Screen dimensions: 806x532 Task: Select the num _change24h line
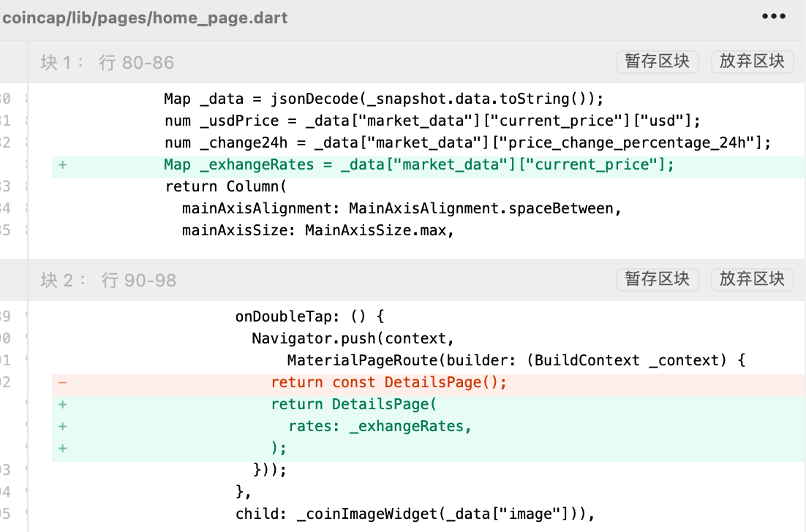467,143
